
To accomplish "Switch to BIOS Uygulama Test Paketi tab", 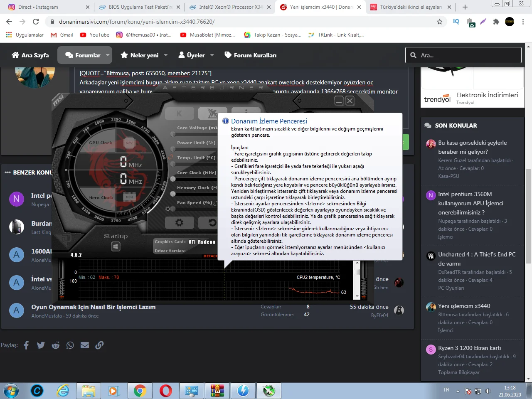I will [139, 7].
